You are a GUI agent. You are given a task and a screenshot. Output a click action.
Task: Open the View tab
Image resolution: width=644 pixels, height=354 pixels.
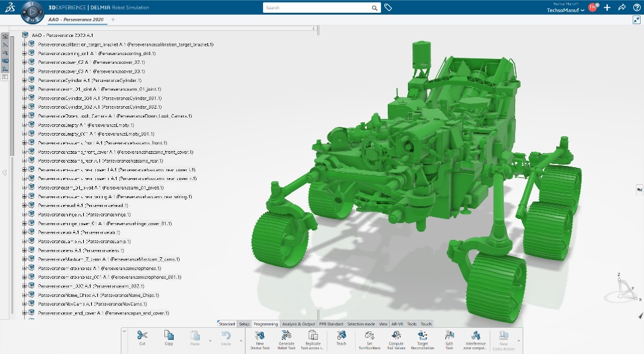coord(383,324)
